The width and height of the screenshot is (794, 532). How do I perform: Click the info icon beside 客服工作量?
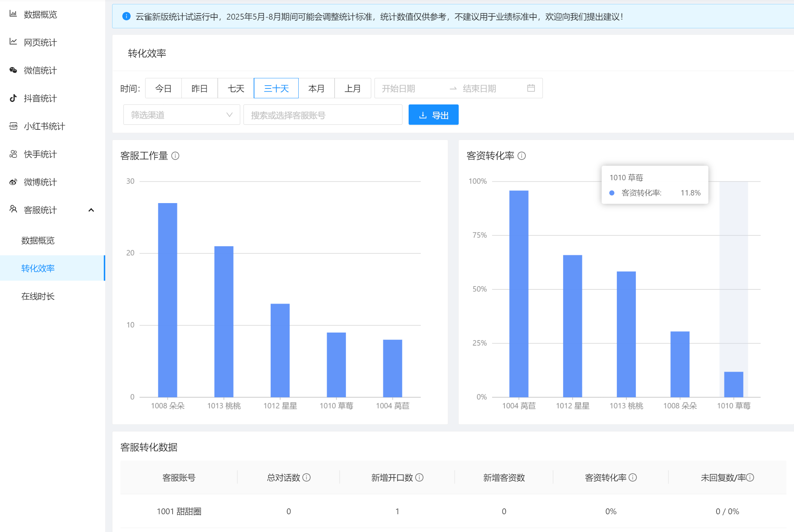click(176, 156)
